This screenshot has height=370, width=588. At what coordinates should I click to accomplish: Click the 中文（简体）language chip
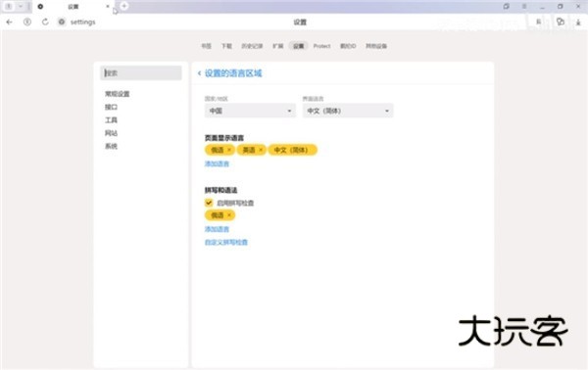(292, 150)
